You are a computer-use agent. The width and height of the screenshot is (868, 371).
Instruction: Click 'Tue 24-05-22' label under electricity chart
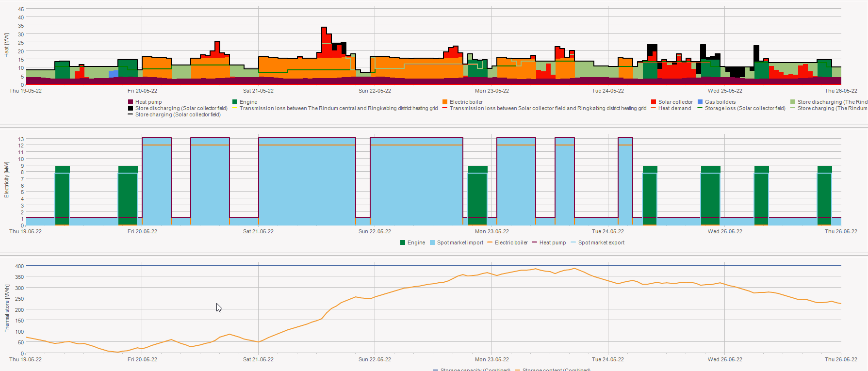607,231
